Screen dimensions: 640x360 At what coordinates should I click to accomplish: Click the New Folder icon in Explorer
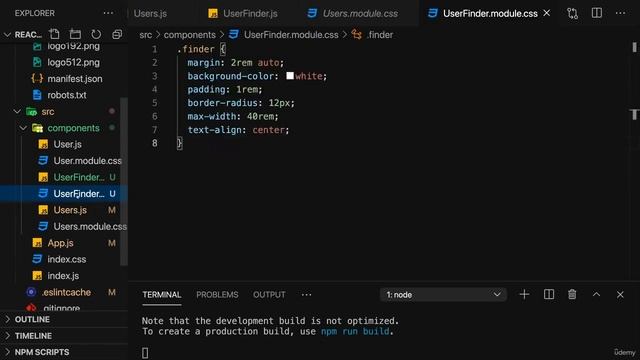click(x=75, y=34)
